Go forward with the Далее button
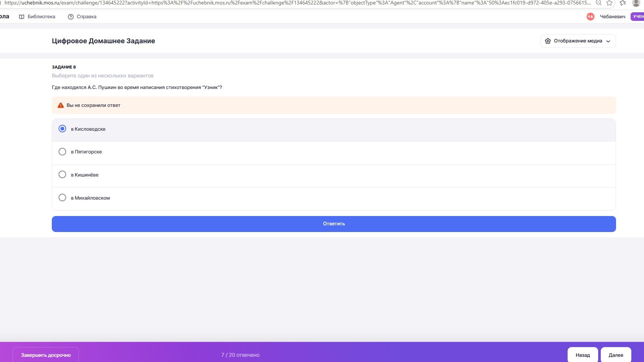Screen dimensions: 644x362 click(616, 355)
